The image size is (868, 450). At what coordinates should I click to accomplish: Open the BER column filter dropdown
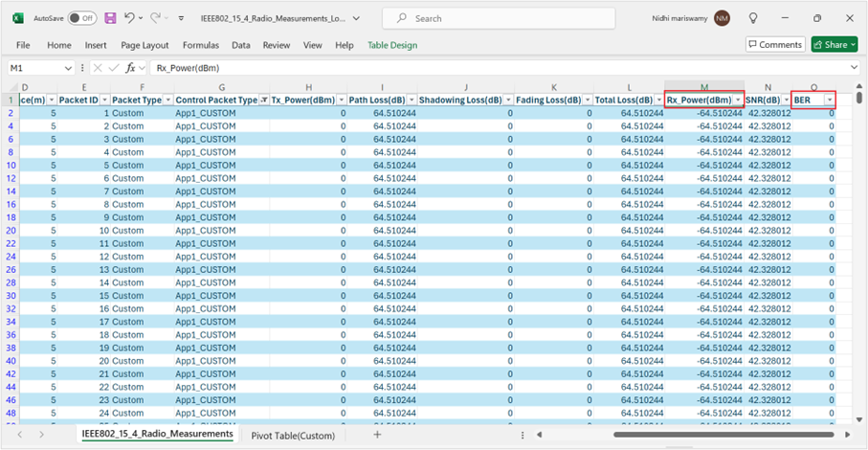tap(829, 101)
